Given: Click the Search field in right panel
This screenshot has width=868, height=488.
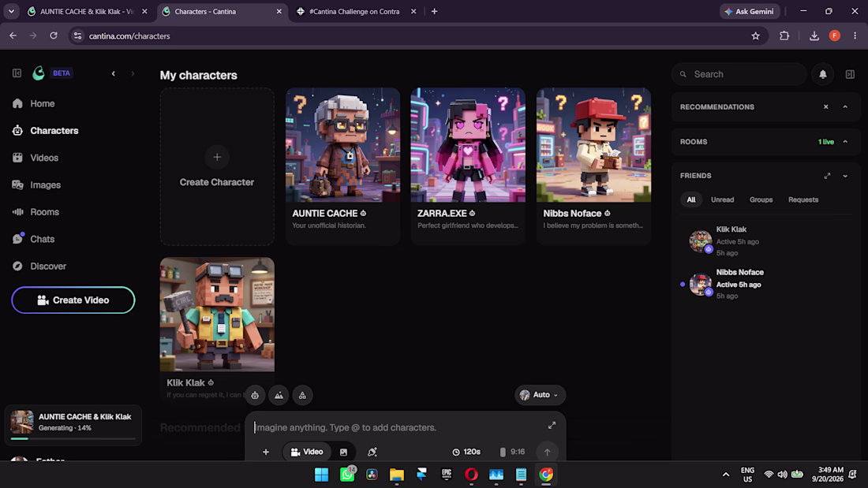Looking at the screenshot, I should click(739, 74).
